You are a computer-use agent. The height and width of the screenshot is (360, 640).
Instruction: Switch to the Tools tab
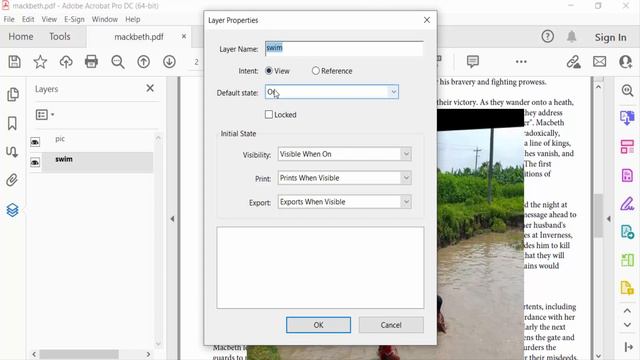tap(60, 37)
